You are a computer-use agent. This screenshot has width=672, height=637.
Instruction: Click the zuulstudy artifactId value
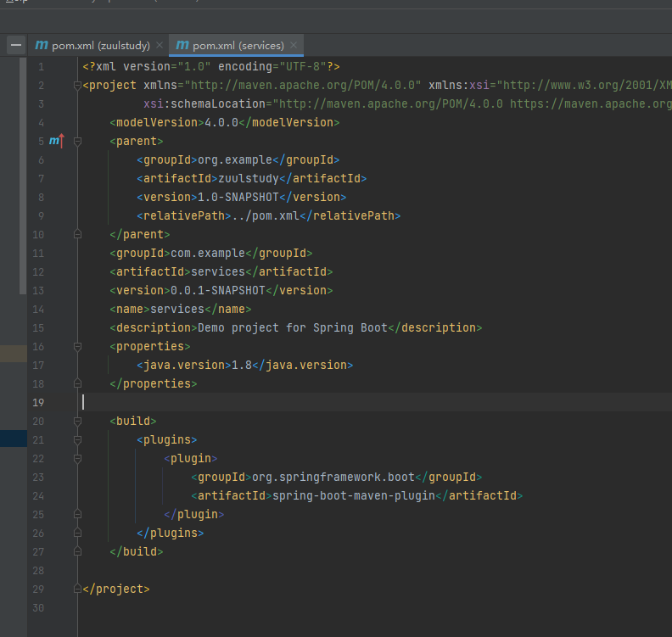coord(249,179)
